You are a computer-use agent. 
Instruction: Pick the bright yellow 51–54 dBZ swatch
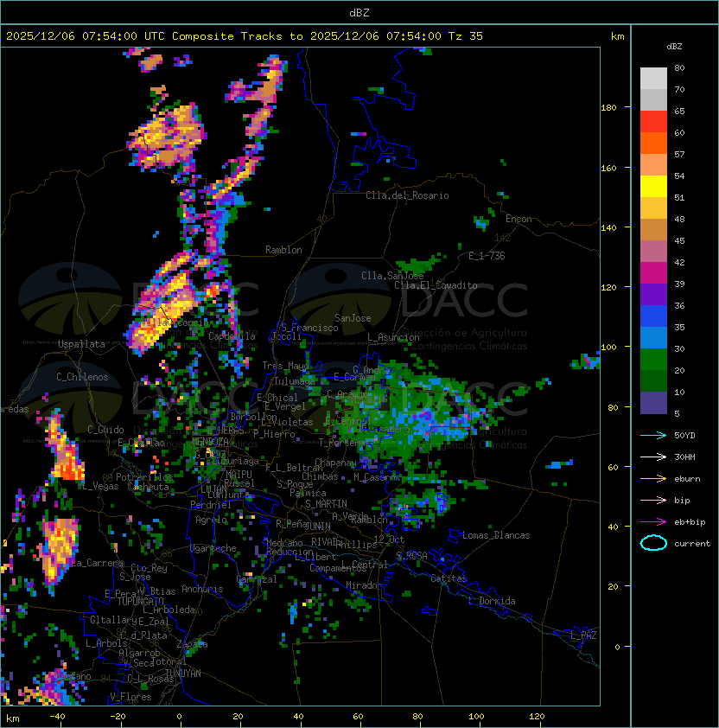653,186
